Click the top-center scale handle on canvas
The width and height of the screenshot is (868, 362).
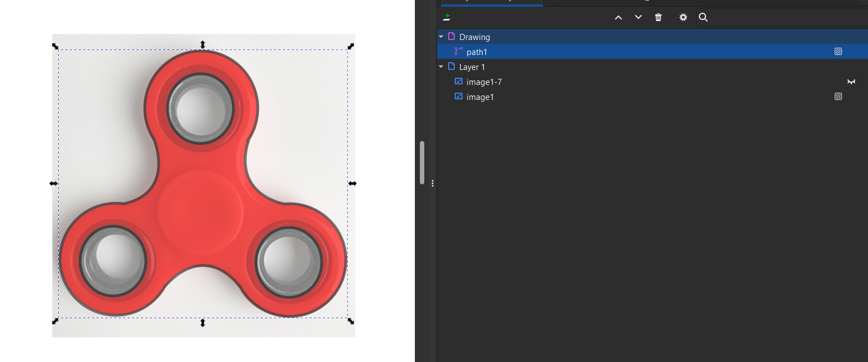pyautogui.click(x=203, y=45)
